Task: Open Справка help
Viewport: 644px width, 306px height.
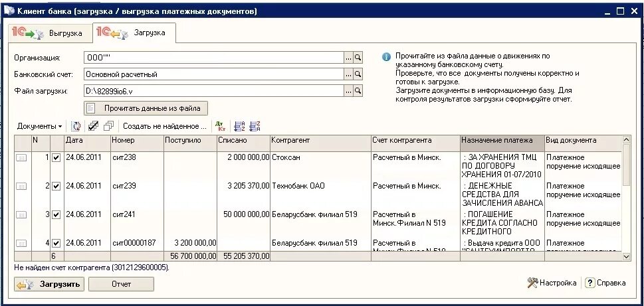Action: tap(605, 283)
